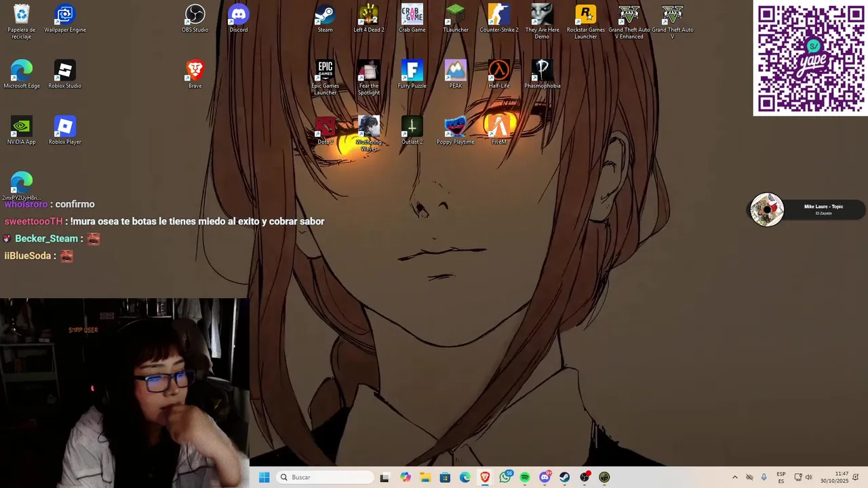Screen dimensions: 868x488
Task: Open the volume tray control
Action: [x=808, y=477]
